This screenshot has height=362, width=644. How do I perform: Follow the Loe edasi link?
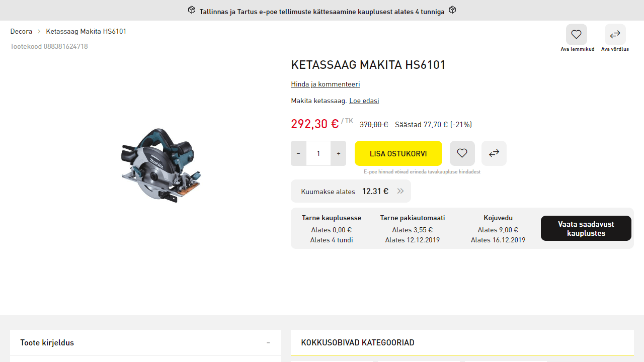click(x=364, y=101)
